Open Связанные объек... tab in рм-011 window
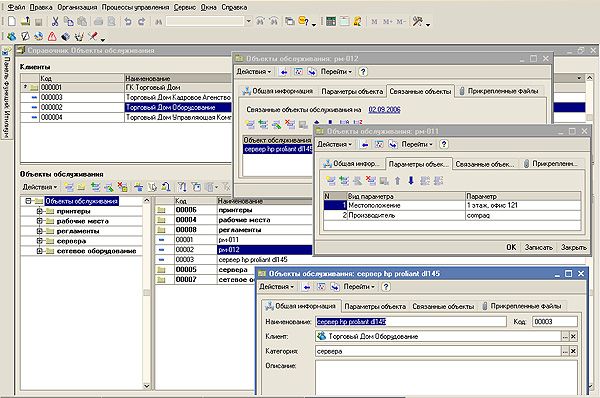Viewport: 600px width, 398px height. (485, 164)
